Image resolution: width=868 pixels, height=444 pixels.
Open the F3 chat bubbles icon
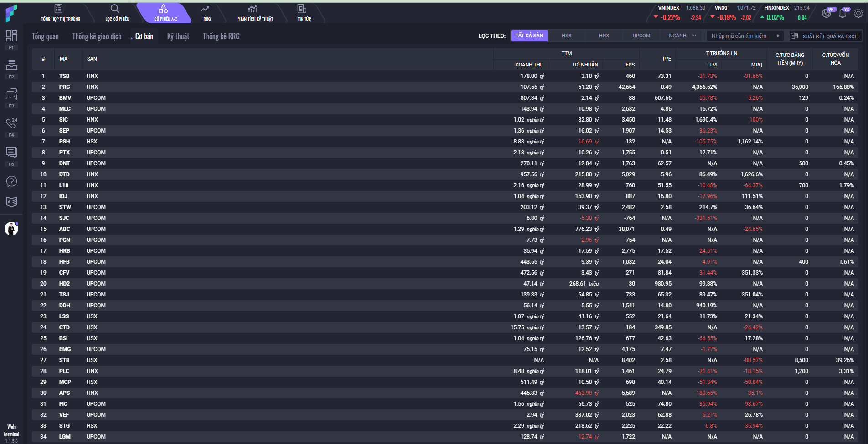[11, 94]
